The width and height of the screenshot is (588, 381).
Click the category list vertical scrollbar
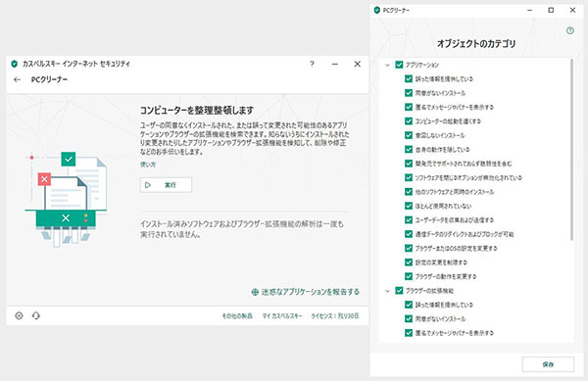[x=571, y=150]
